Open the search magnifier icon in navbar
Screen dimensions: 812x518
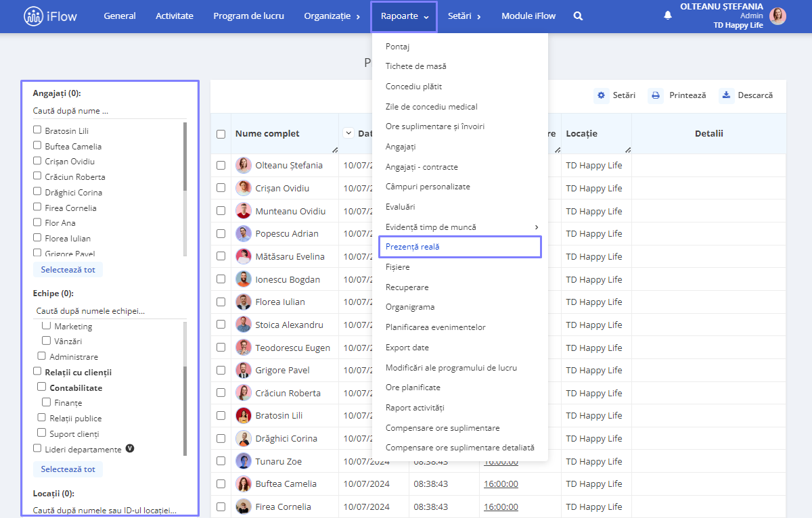578,16
